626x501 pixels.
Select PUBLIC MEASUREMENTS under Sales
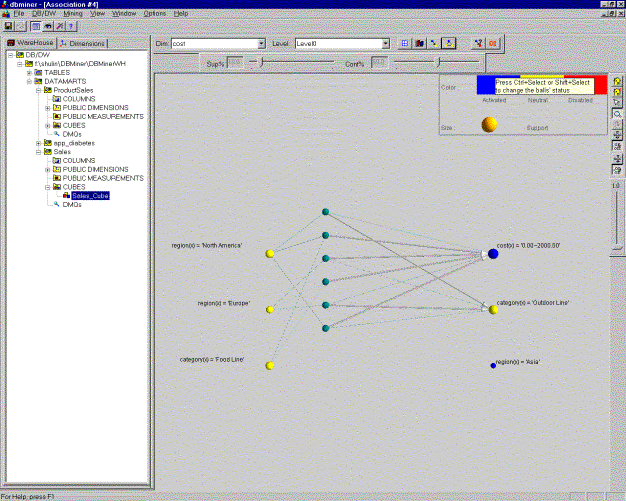click(103, 178)
